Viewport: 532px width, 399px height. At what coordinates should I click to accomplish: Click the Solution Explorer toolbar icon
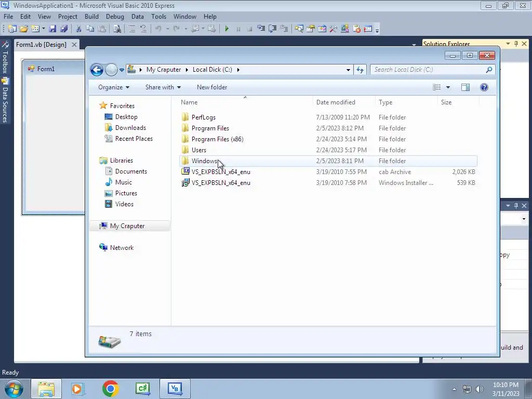click(299, 29)
